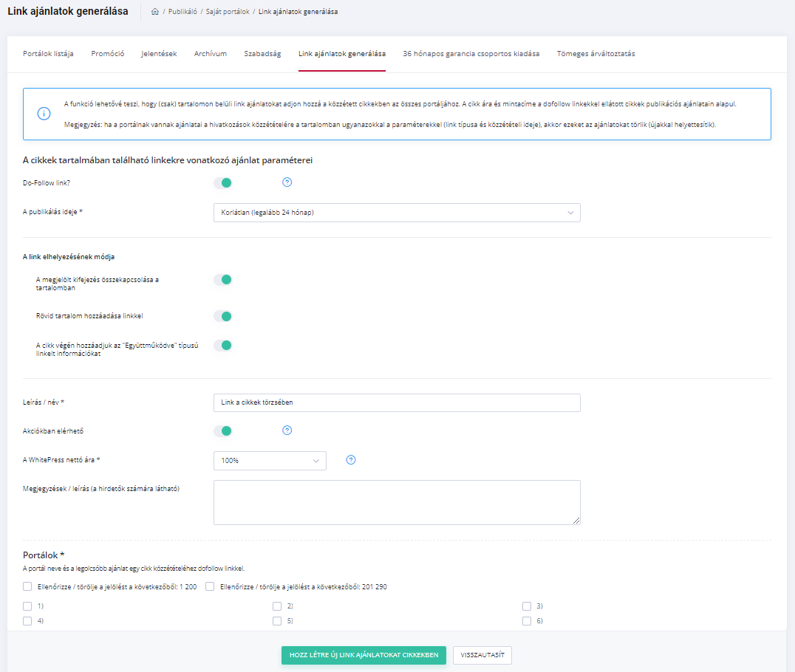Switch to Szabadság tab

[262, 54]
